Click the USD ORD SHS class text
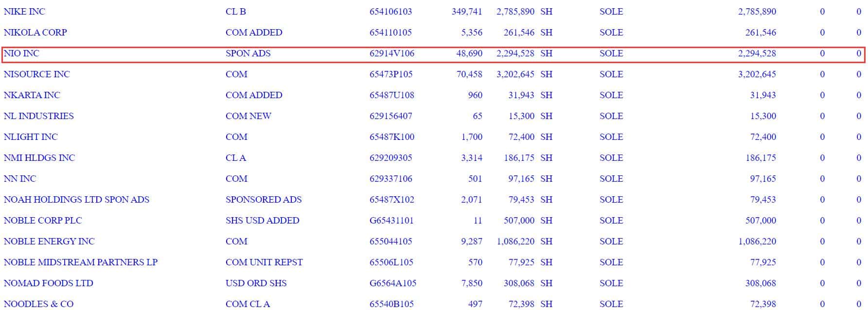Screen dimensions: 868x310 pos(256,283)
